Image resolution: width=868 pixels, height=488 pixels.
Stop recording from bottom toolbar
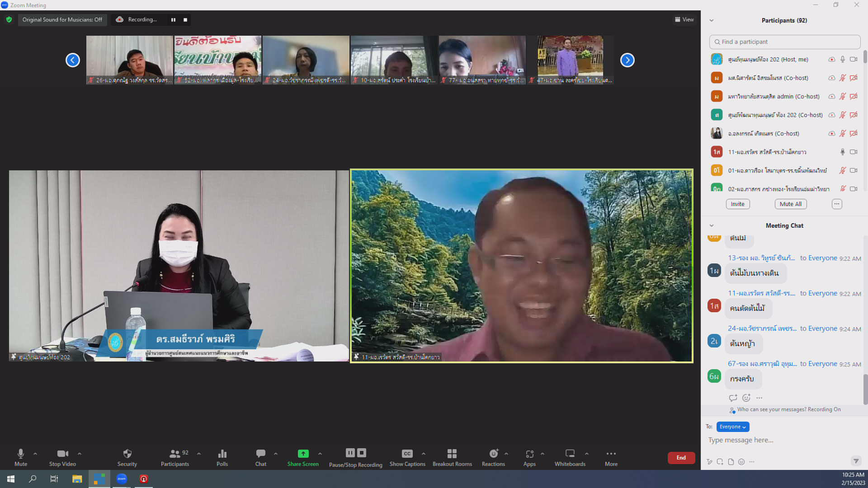coord(362,452)
